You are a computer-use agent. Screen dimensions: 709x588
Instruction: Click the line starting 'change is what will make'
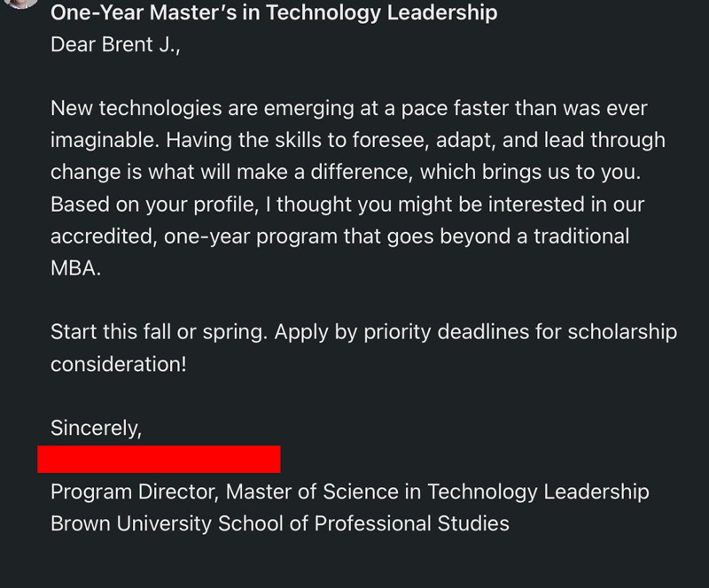point(346,172)
